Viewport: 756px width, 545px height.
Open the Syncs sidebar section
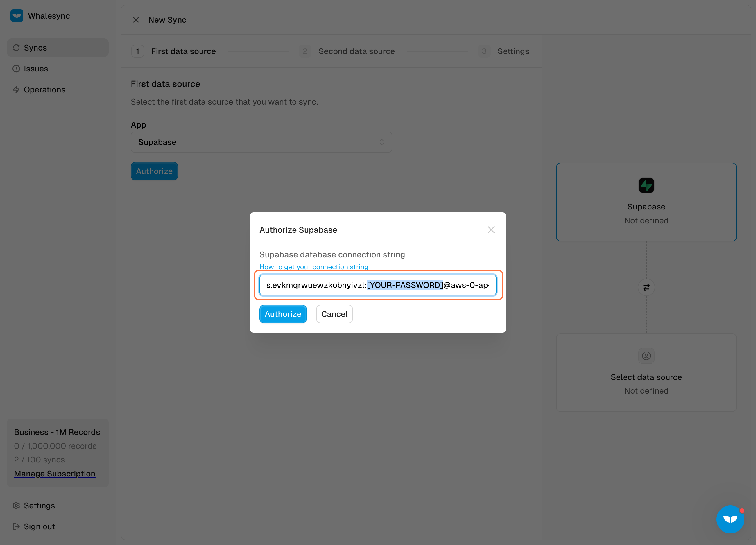(58, 48)
